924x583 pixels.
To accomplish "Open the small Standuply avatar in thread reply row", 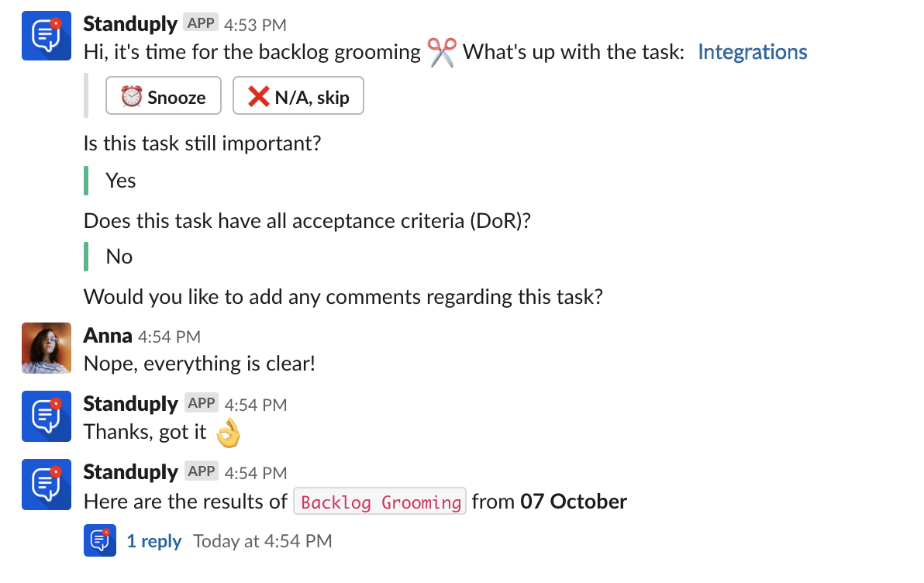I will coord(100,540).
